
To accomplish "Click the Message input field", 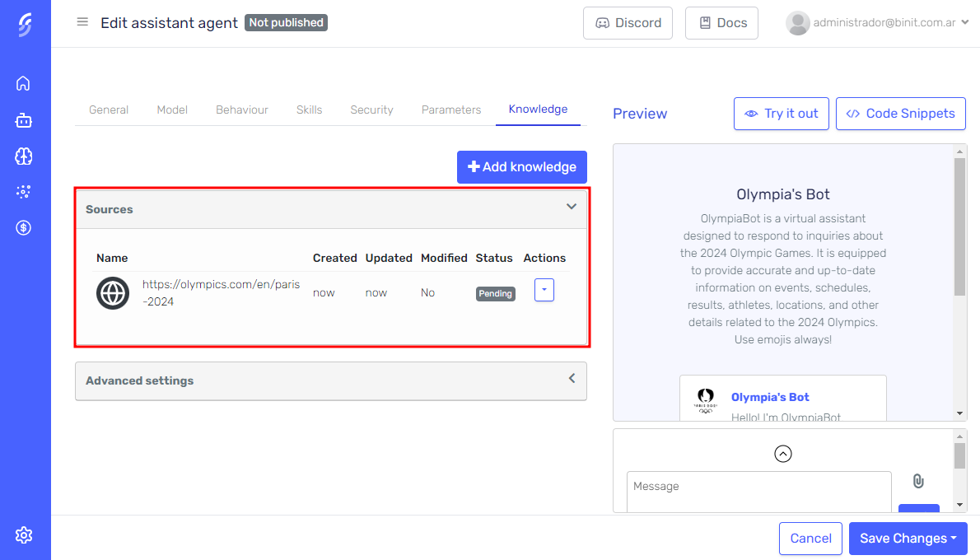I will [758, 492].
